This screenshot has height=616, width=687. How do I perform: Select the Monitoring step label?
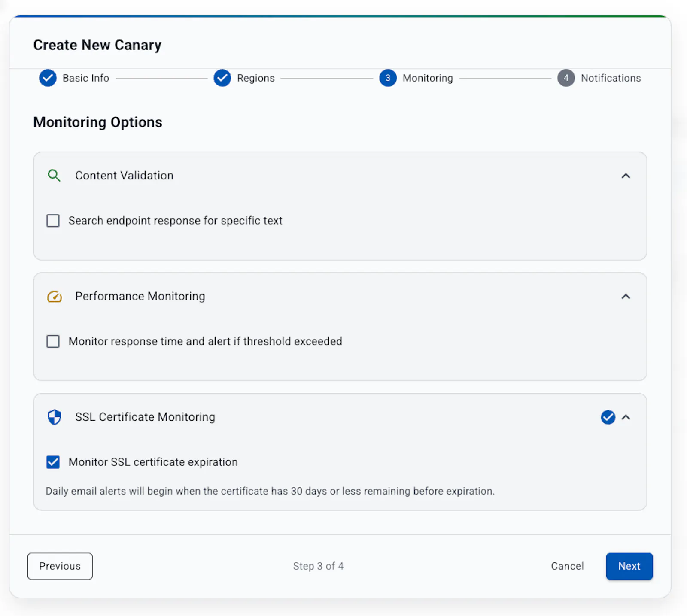click(428, 78)
